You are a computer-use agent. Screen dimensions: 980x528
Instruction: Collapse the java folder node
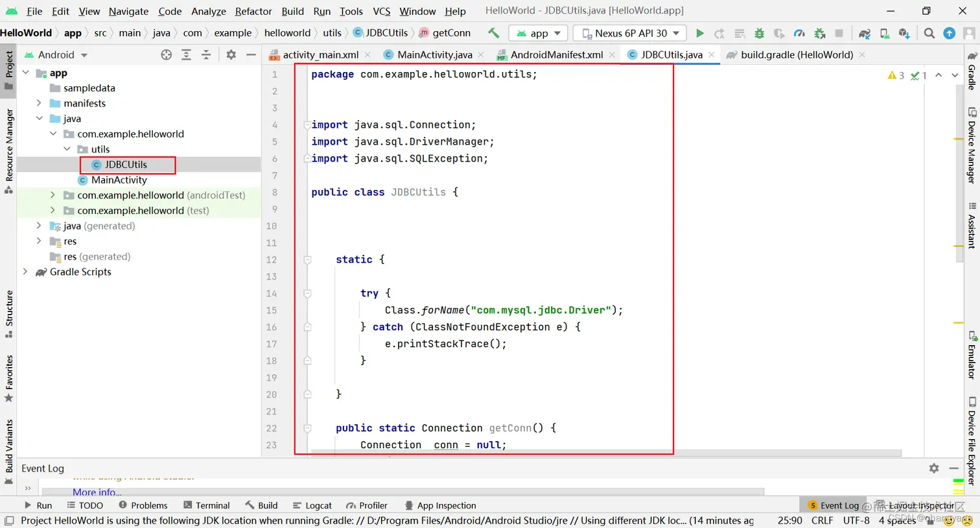click(40, 119)
